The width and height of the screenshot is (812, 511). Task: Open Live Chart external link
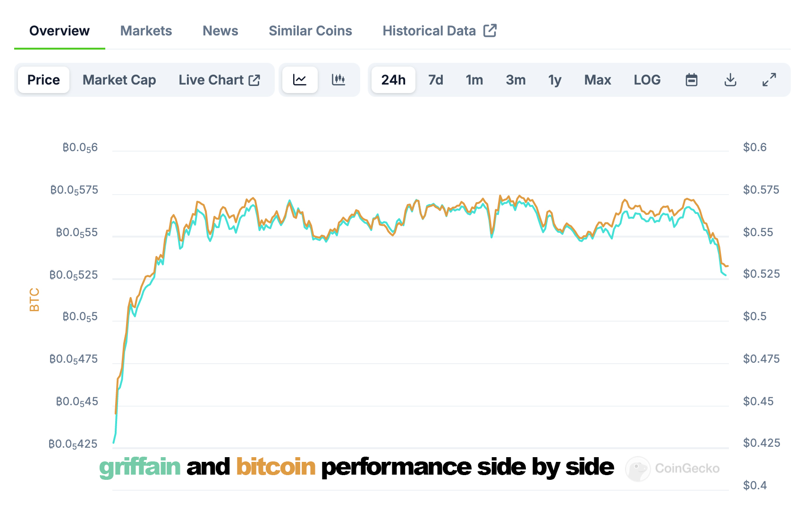click(x=220, y=80)
